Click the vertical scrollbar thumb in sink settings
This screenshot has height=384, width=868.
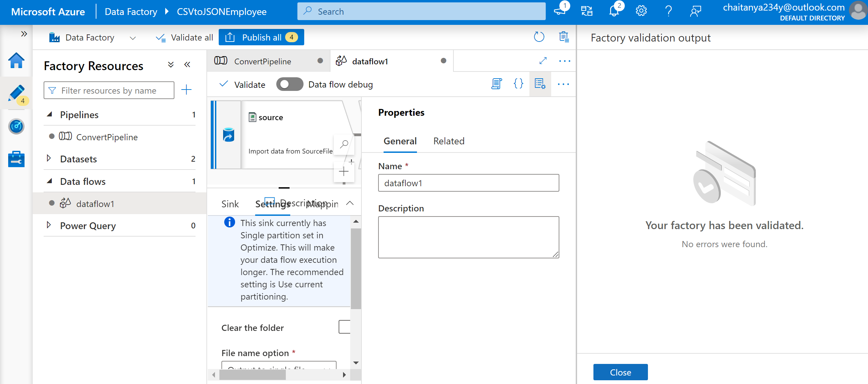[356, 268]
